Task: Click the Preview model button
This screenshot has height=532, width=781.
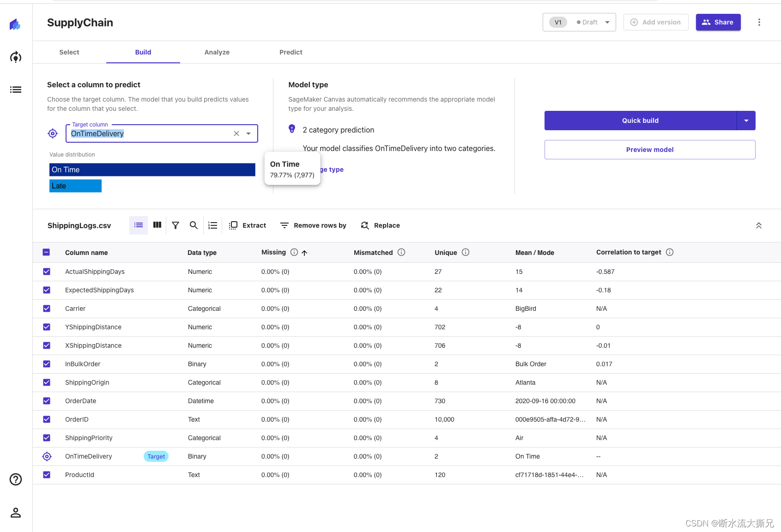Action: [x=650, y=150]
